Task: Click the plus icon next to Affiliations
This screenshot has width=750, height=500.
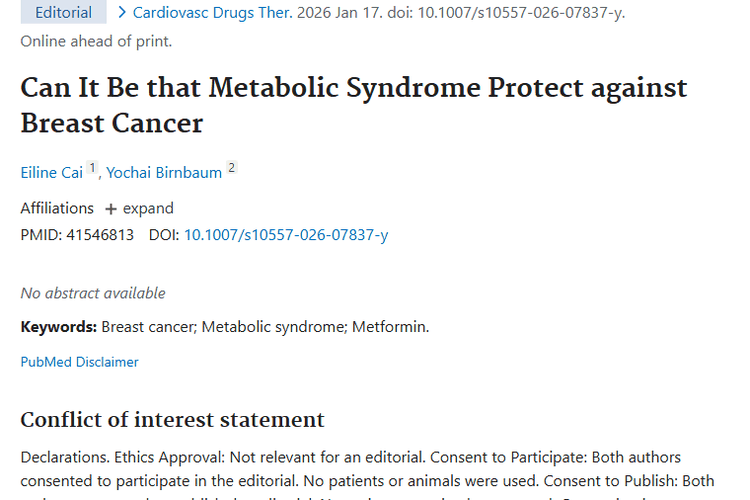Action: pyautogui.click(x=110, y=209)
